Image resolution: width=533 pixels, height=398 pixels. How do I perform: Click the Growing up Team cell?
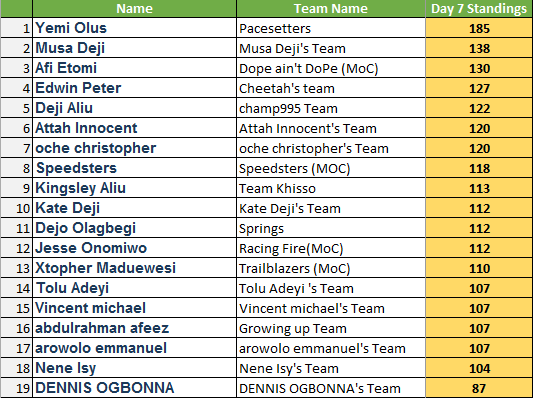[x=331, y=328]
